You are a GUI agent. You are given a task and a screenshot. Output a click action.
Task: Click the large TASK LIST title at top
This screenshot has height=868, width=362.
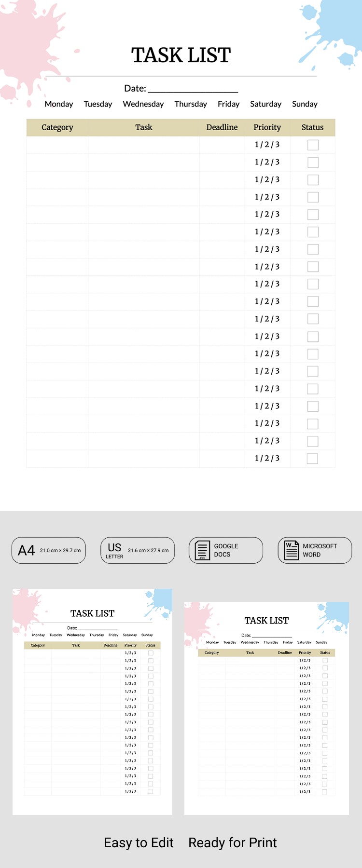point(181,55)
